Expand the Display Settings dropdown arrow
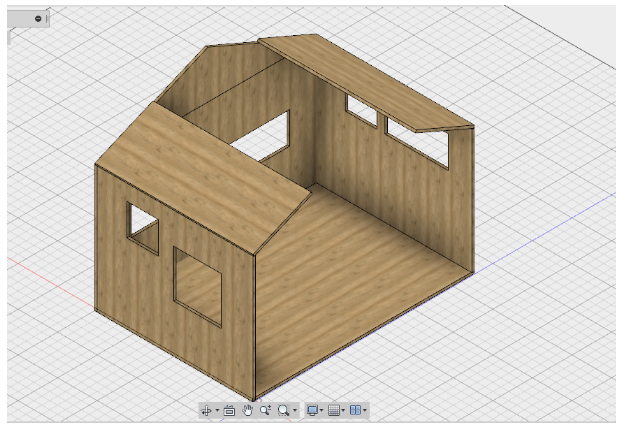The width and height of the screenshot is (625, 433). pos(322,410)
